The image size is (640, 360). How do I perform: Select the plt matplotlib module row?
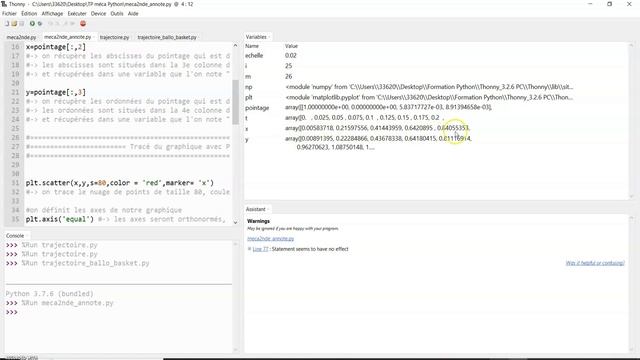[x=436, y=97]
